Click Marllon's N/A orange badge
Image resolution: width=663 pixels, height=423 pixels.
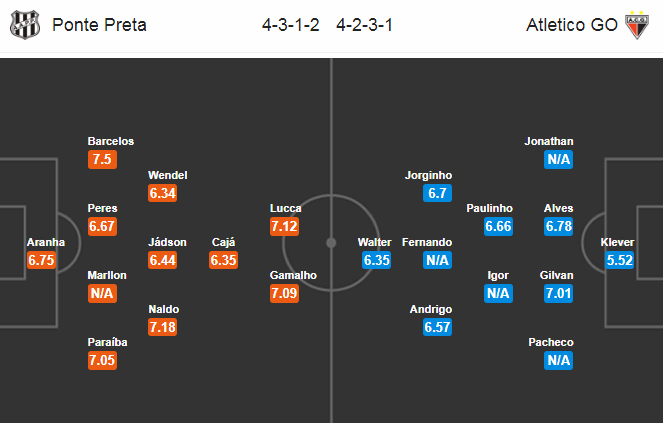(x=102, y=293)
